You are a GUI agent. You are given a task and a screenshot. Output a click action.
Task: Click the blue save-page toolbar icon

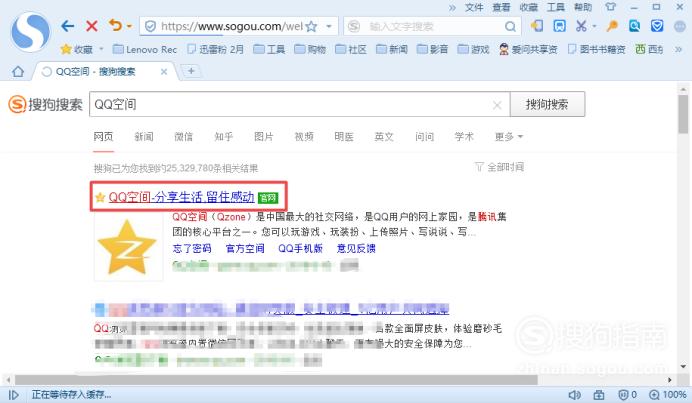559,26
